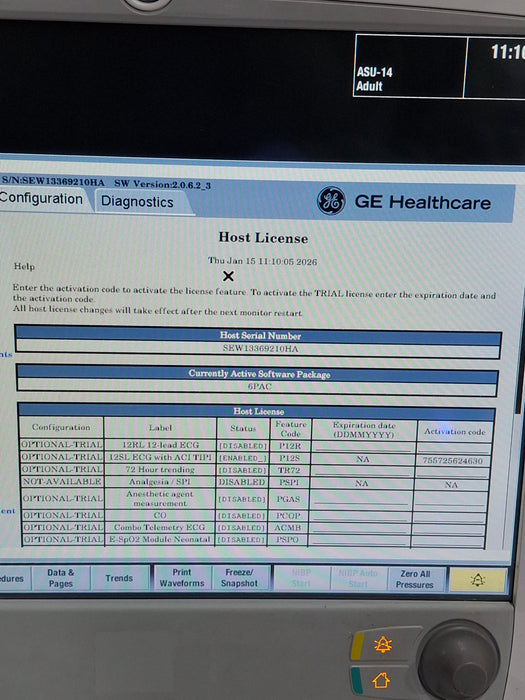Tap Zero All Pressures
The height and width of the screenshot is (700, 525).
pos(415,579)
